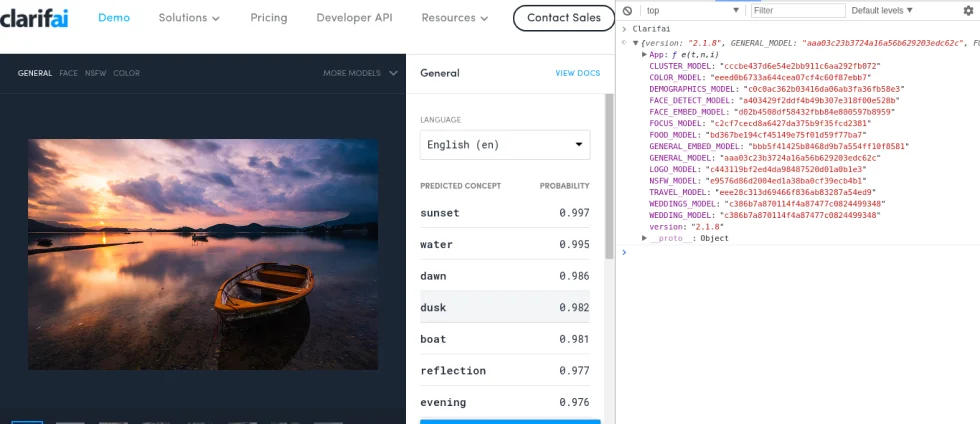Open the English (en) language dropdown
Screen dimensions: 980x424
(x=505, y=145)
